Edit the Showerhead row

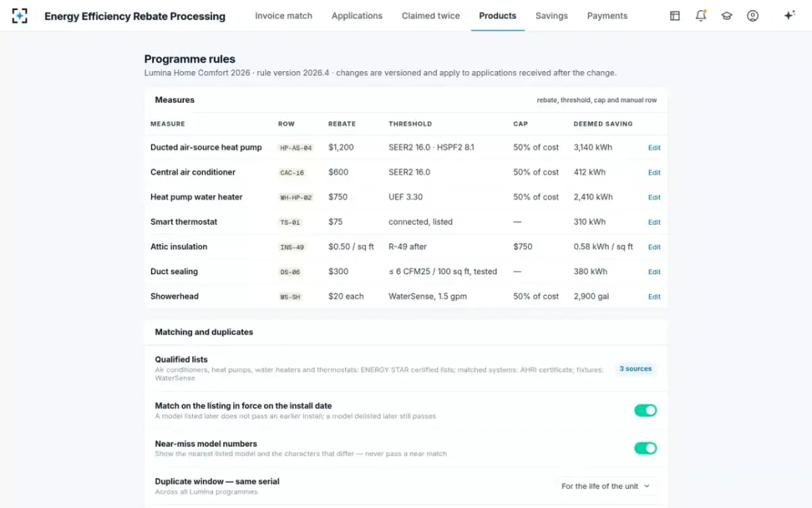[654, 297]
